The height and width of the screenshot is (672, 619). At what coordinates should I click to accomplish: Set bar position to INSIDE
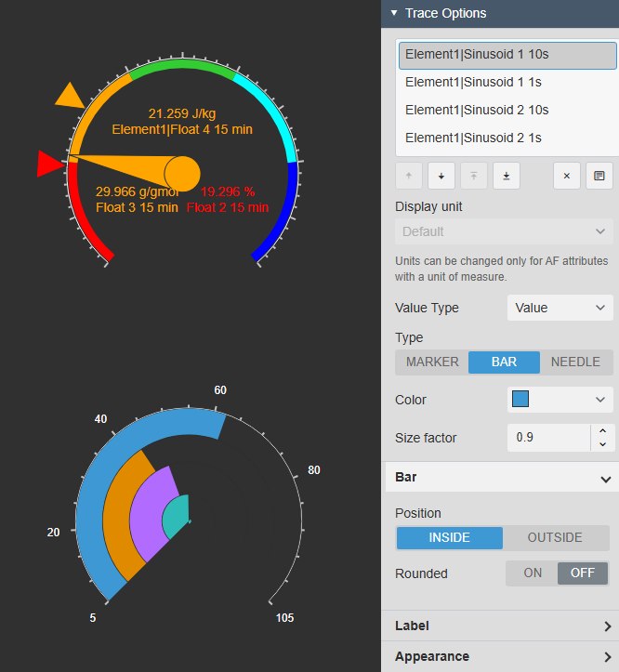[x=449, y=538]
